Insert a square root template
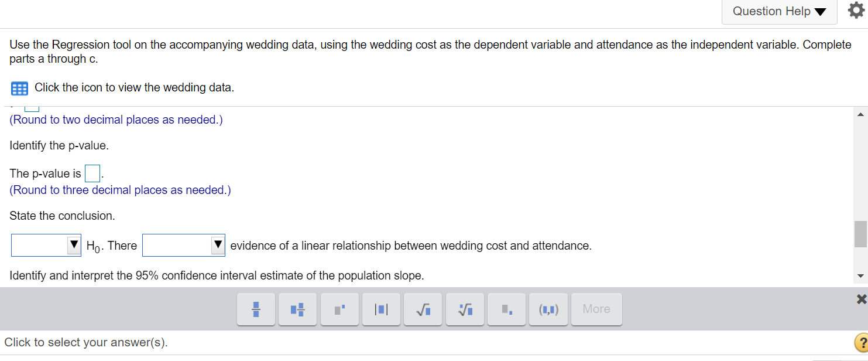The image size is (868, 361). (x=423, y=309)
